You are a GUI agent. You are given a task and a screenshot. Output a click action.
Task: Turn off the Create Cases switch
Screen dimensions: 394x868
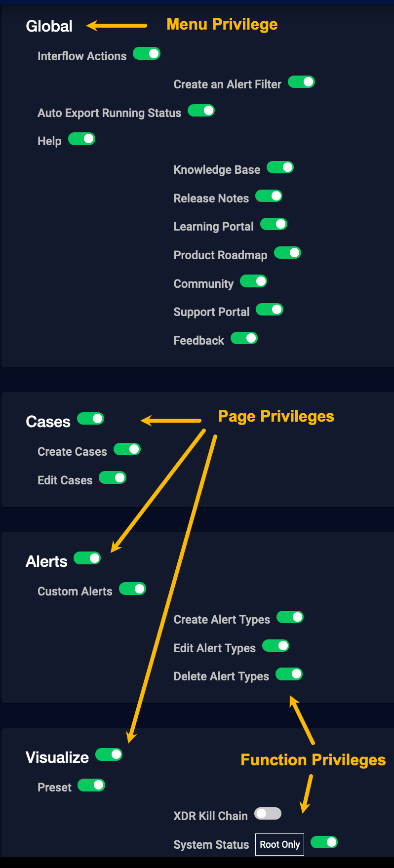127,449
